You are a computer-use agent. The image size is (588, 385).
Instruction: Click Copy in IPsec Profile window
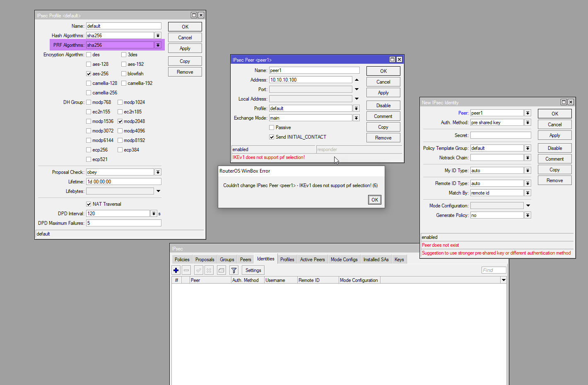click(185, 61)
